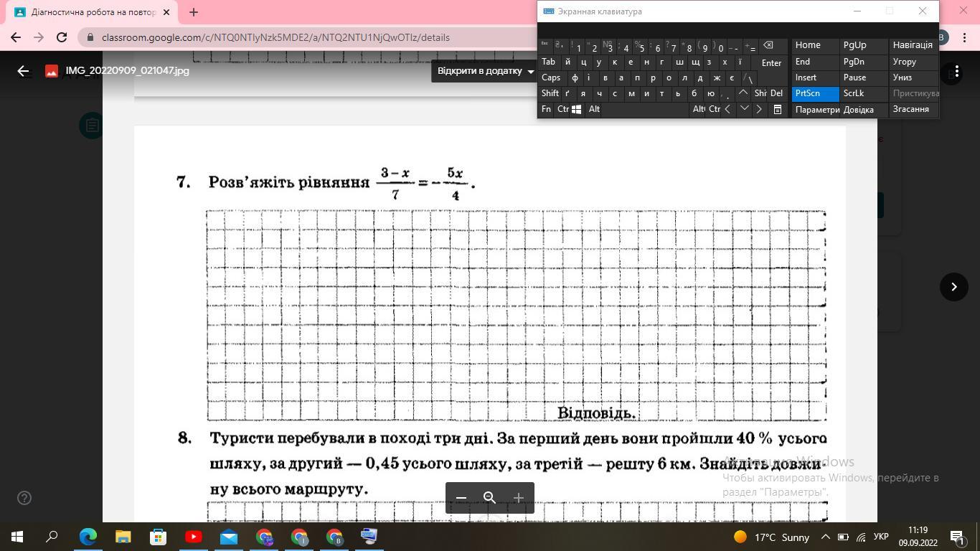This screenshot has height=551, width=980.
Task: Click the down arrow key on on-screen keyboard
Action: click(743, 109)
